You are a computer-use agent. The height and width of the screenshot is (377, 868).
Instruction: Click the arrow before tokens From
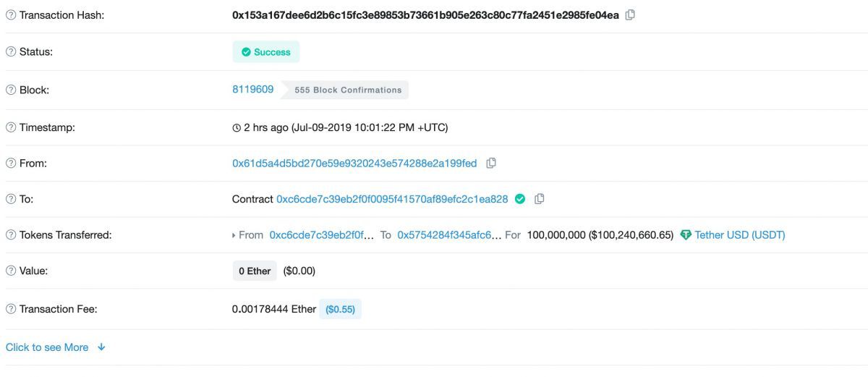coord(234,235)
